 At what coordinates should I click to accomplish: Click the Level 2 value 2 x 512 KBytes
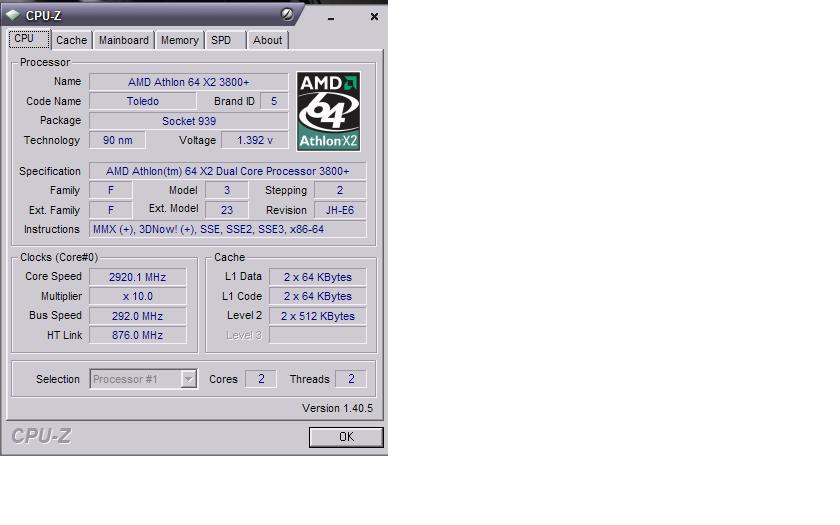point(318,316)
